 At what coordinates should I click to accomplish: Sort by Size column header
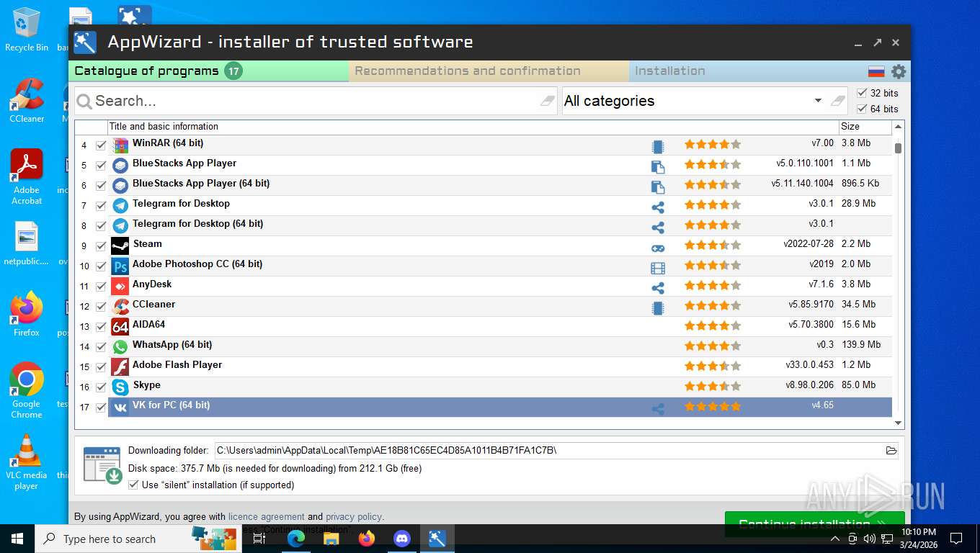(x=865, y=127)
